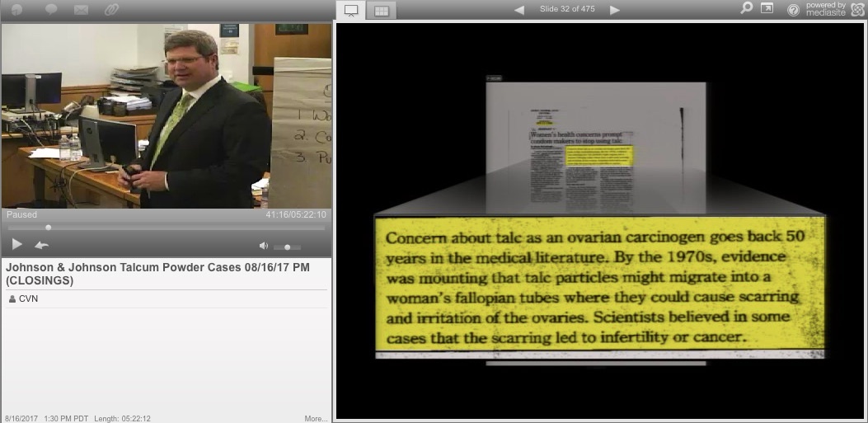
Task: Advance to the next slide
Action: (614, 9)
